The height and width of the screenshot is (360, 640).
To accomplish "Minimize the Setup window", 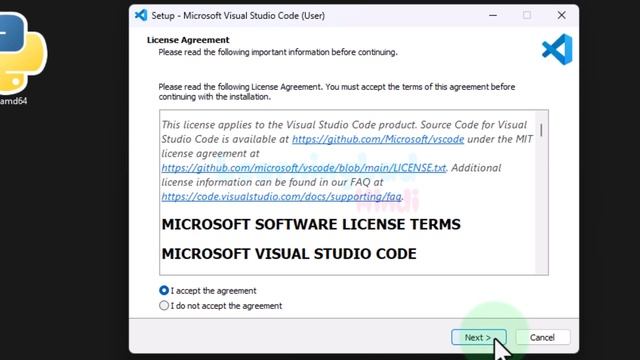I will click(493, 15).
